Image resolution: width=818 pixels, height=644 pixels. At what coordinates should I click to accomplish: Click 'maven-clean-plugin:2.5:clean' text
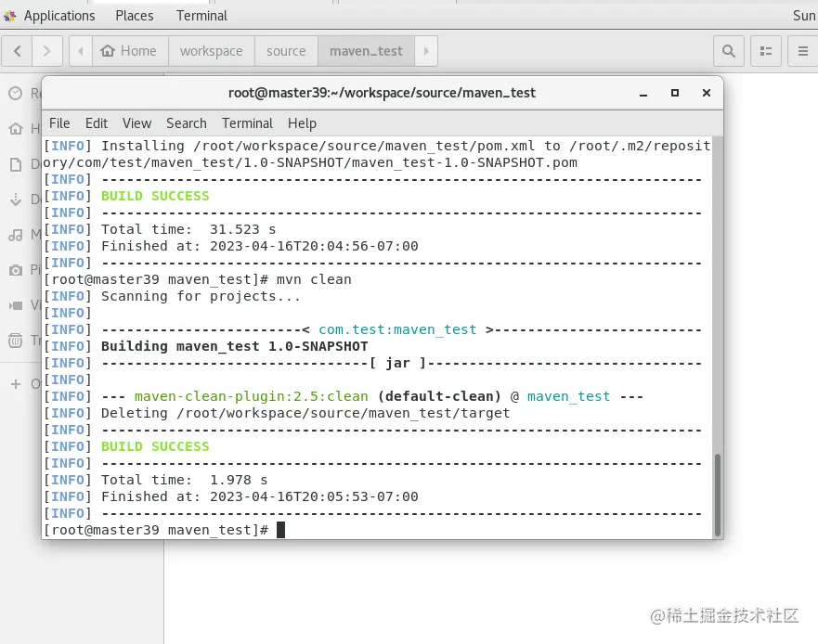(x=251, y=396)
